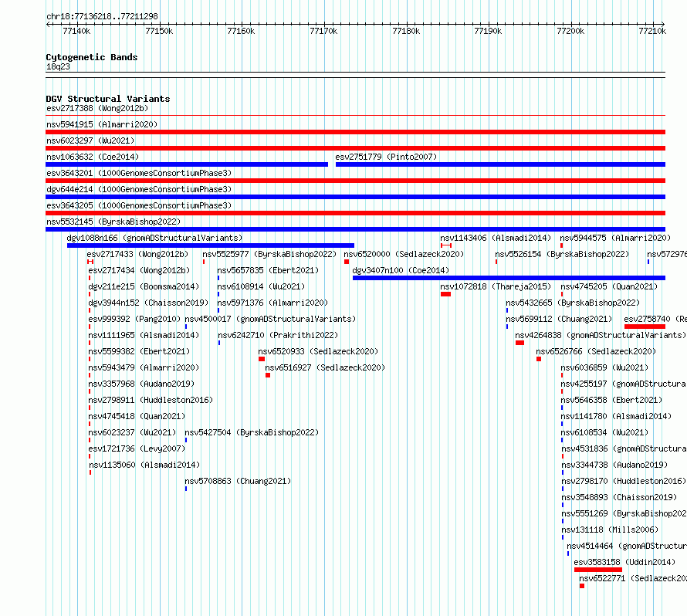
Task: Click nsv1063632 (Coe2014) variant label
Action: coord(93,157)
